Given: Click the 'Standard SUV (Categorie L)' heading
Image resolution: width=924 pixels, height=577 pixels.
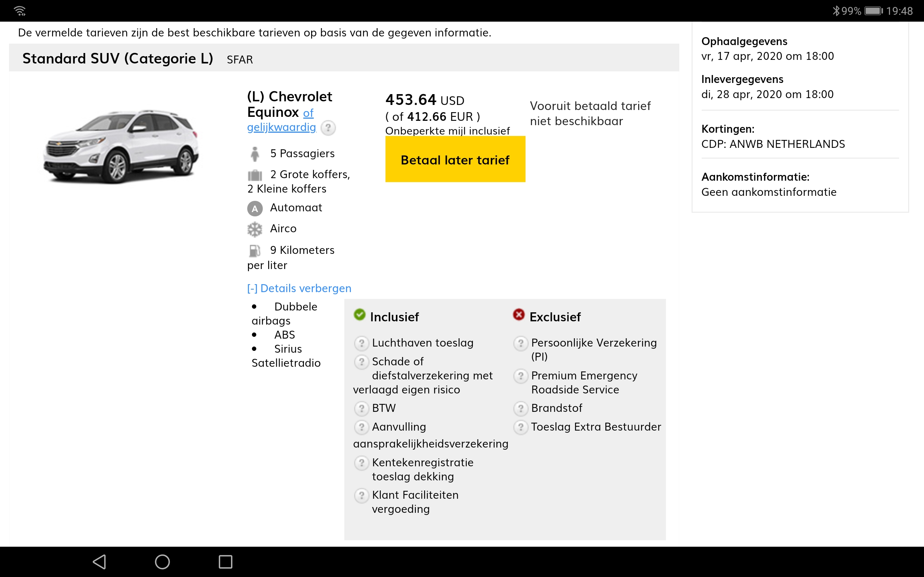Looking at the screenshot, I should pos(118,58).
